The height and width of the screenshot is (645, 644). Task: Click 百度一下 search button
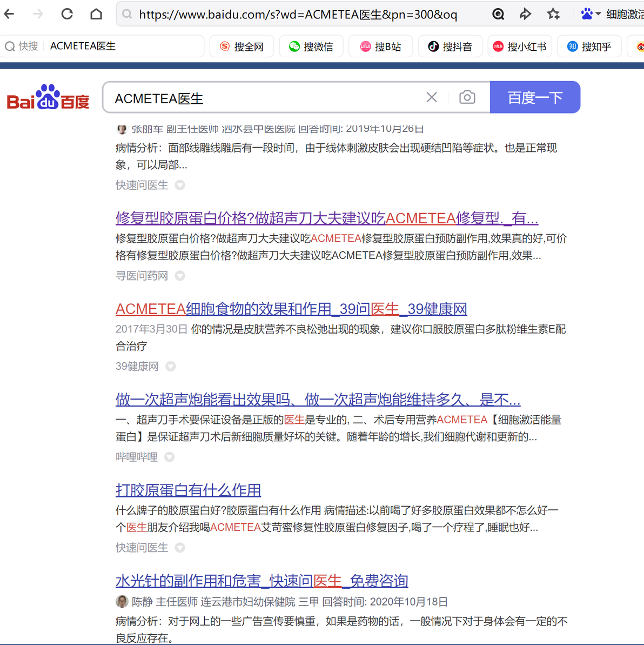[x=535, y=97]
